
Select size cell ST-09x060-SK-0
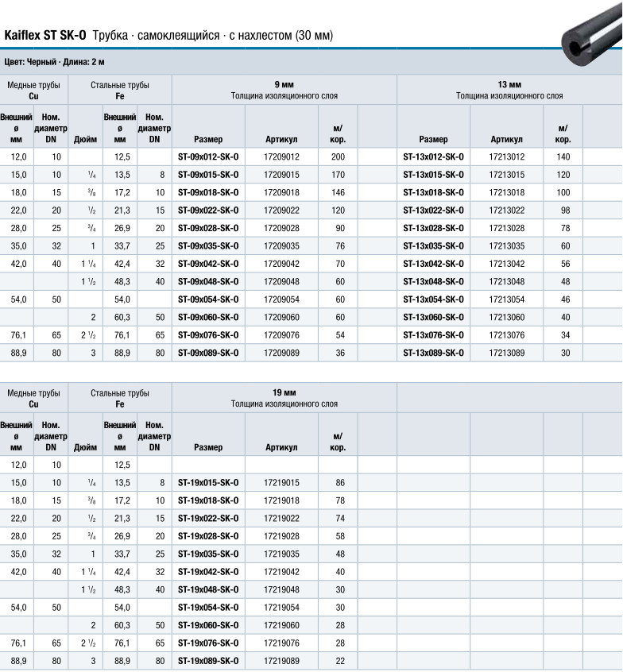pyautogui.click(x=208, y=318)
